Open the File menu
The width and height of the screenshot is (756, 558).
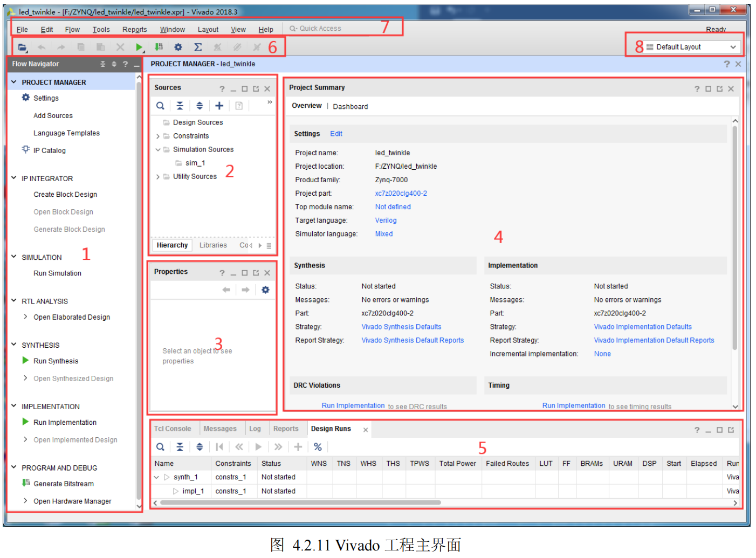tap(22, 30)
